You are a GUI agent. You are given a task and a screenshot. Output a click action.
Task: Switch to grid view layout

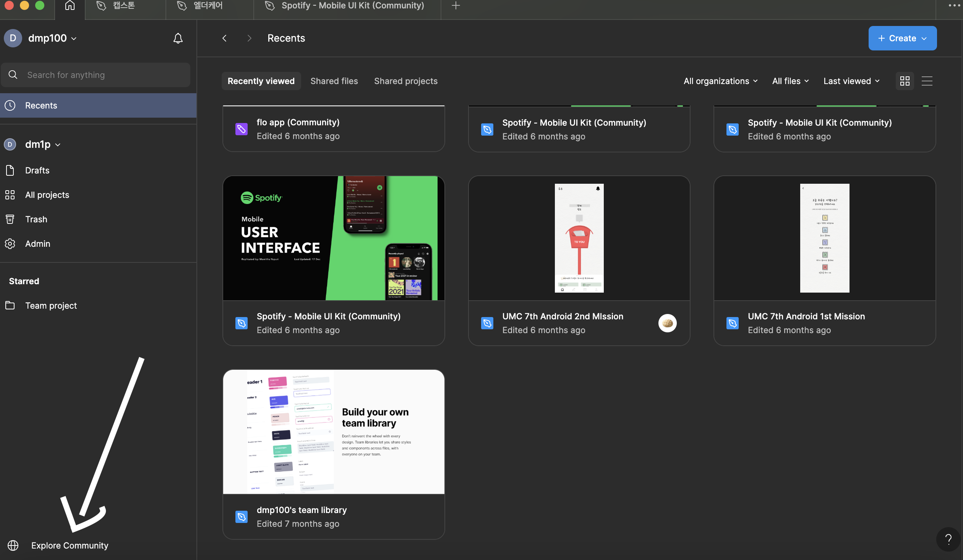[x=905, y=81]
